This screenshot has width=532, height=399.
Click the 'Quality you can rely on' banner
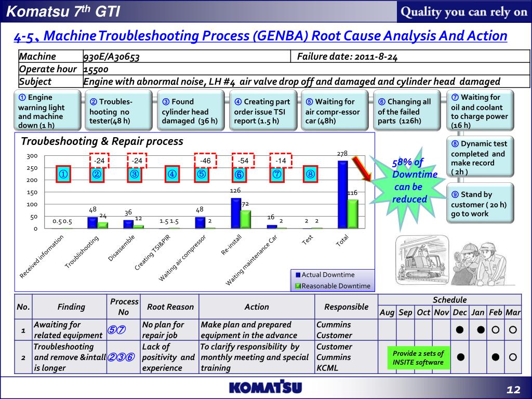coord(464,12)
